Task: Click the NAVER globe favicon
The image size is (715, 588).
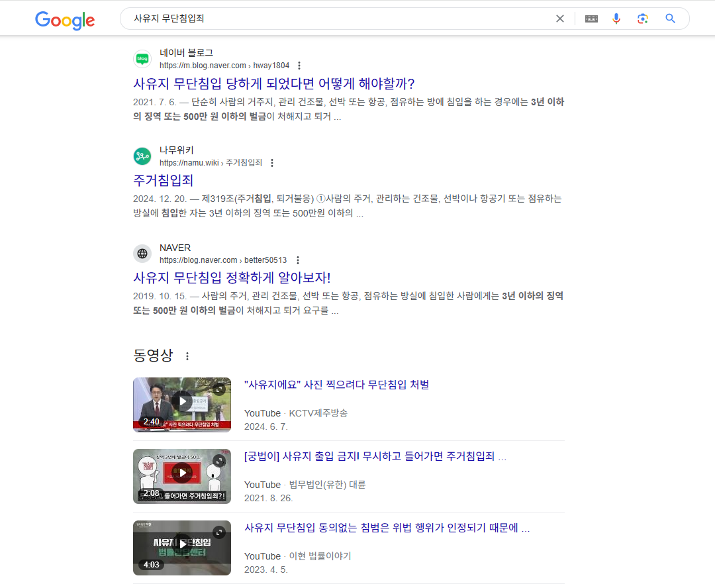Action: pyautogui.click(x=142, y=254)
